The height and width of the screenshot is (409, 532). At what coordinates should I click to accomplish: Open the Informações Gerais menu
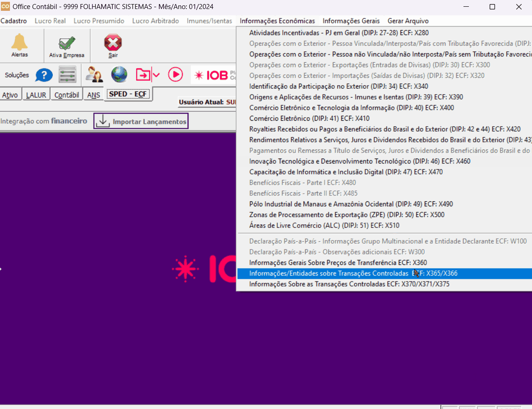(x=351, y=21)
